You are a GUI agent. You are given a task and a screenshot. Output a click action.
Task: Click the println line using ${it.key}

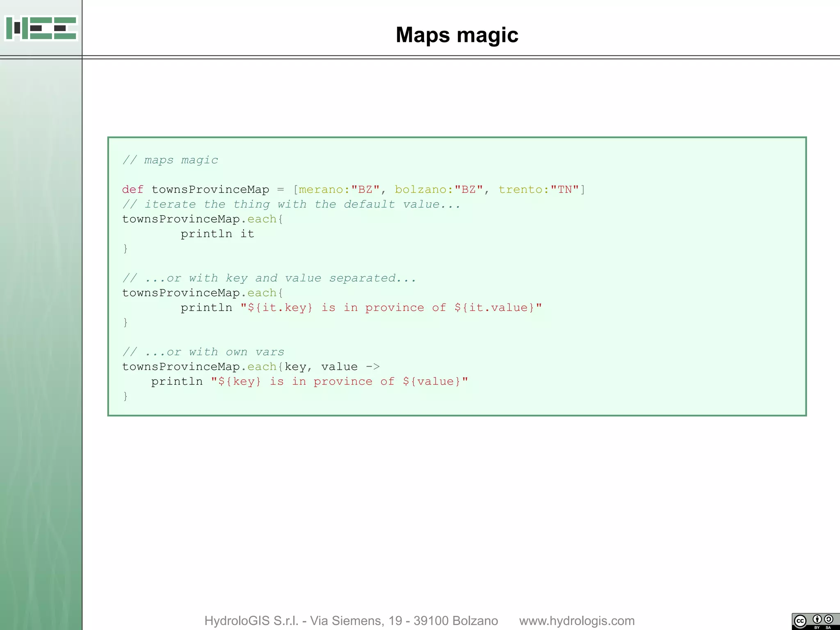click(361, 308)
